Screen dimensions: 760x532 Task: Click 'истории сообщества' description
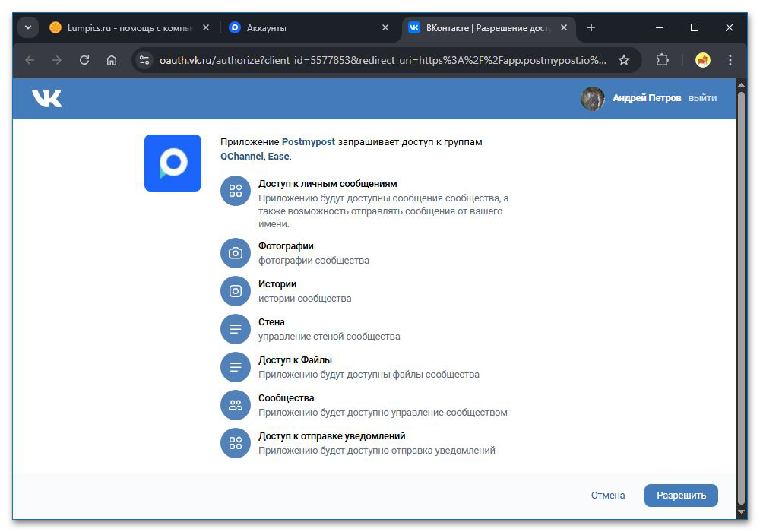[x=305, y=299]
